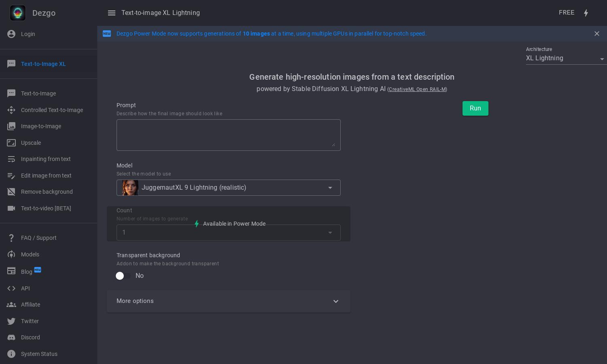This screenshot has width=607, height=364.
Task: Click the FREE label in header
Action: point(567,13)
